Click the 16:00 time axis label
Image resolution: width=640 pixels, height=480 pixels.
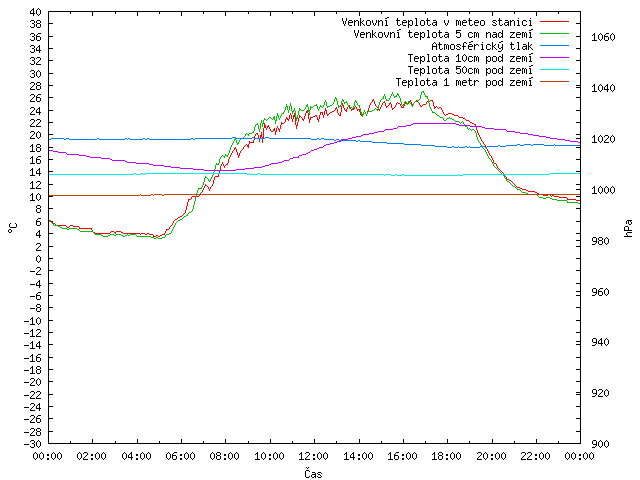tap(402, 456)
